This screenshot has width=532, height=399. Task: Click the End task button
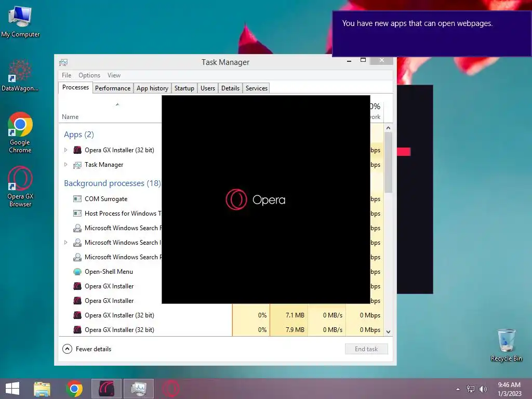point(366,349)
